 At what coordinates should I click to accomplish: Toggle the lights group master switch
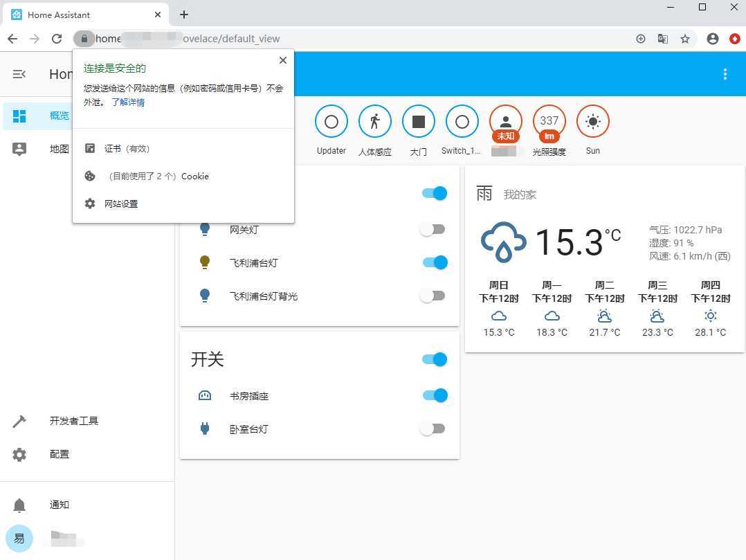[435, 193]
